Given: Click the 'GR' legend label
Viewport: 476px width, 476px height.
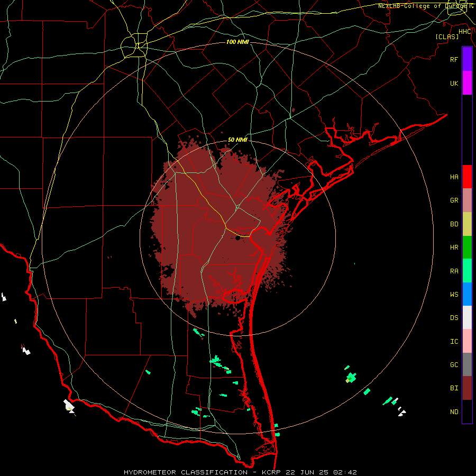Looking at the screenshot, I should 454,200.
